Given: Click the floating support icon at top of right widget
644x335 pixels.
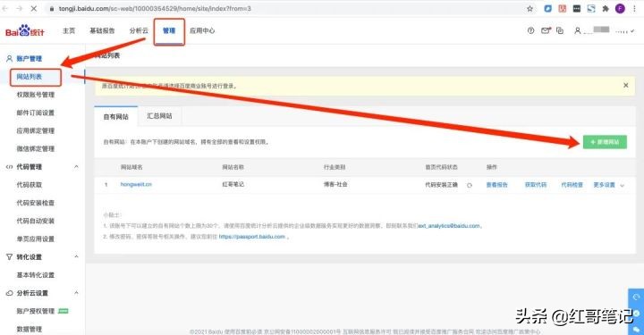Looking at the screenshot, I should 636,297.
